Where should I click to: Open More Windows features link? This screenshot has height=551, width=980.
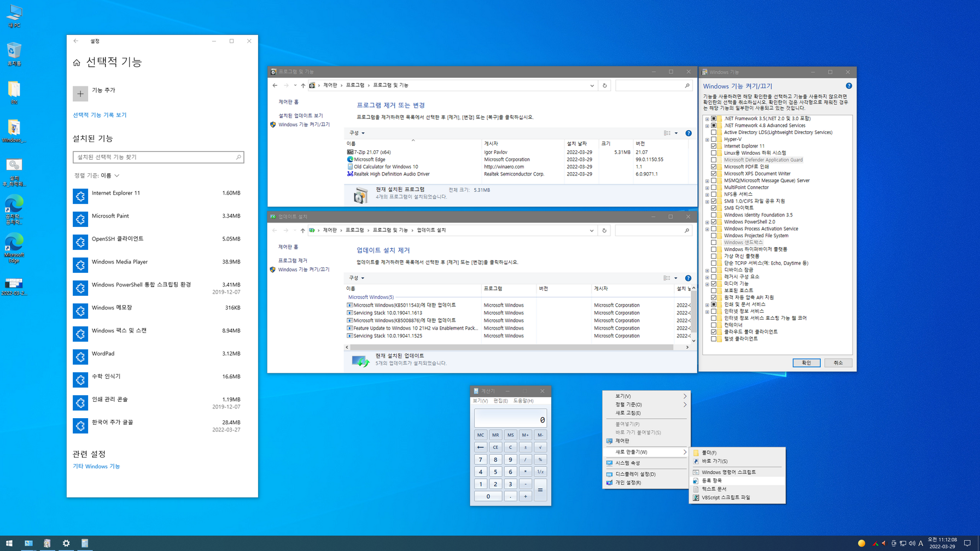[x=96, y=466]
